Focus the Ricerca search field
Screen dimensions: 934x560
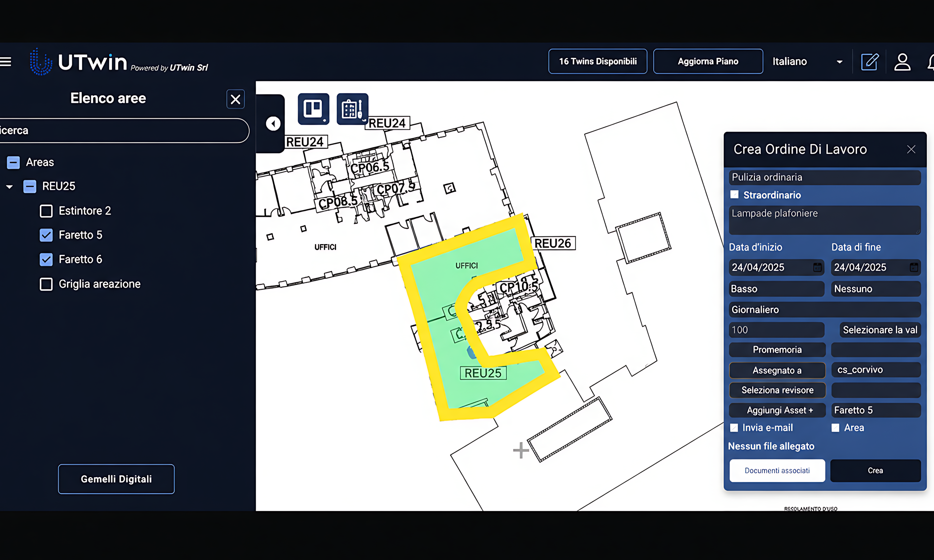(x=124, y=131)
